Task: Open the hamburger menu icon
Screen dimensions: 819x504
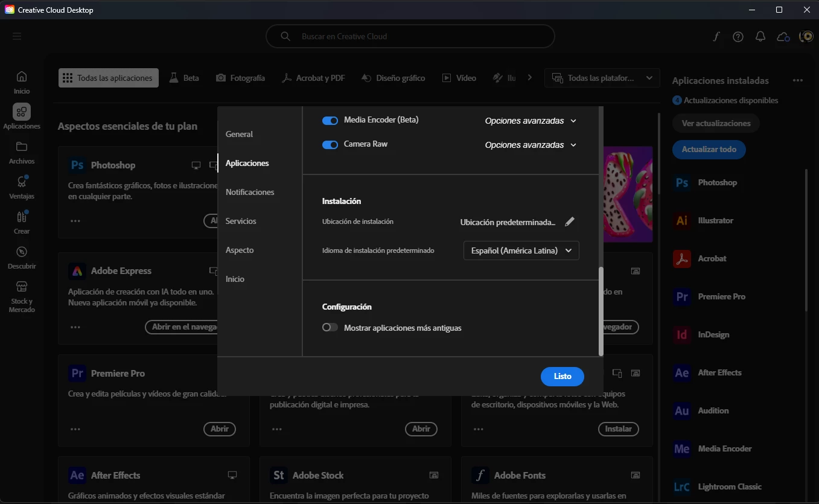Action: pos(17,36)
